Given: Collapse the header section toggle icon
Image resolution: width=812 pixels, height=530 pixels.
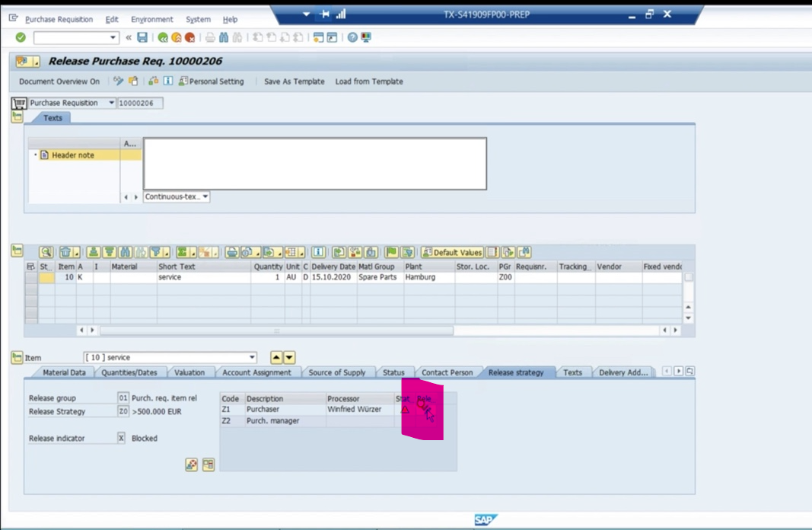Looking at the screenshot, I should pos(17,117).
